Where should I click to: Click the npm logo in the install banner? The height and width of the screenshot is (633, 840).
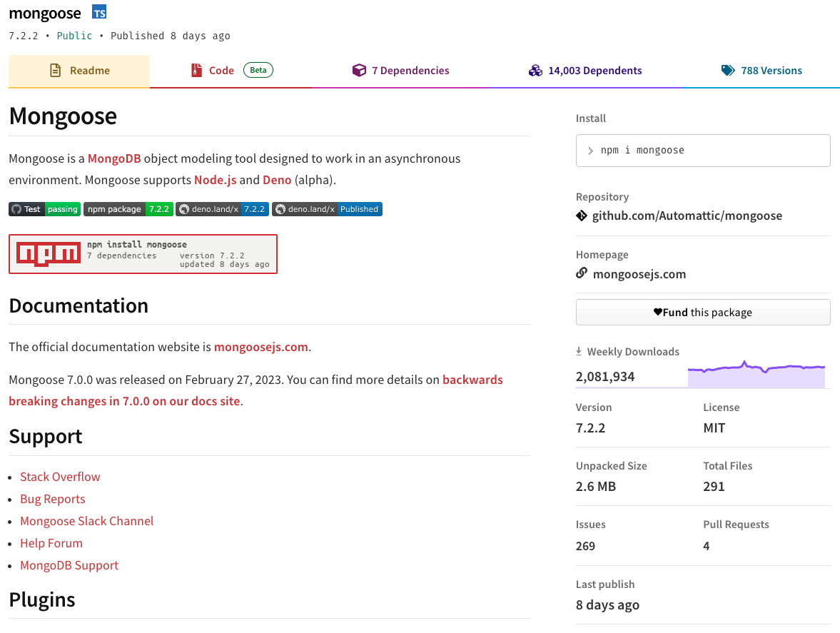(x=48, y=253)
